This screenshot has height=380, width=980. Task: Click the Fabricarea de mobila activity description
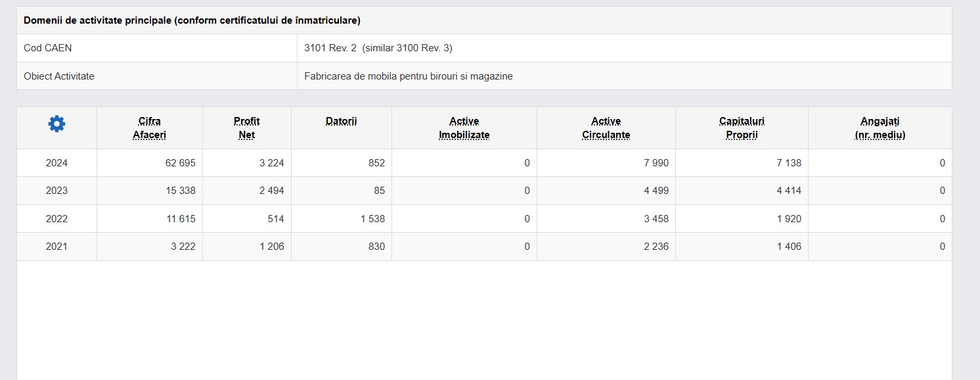point(408,76)
